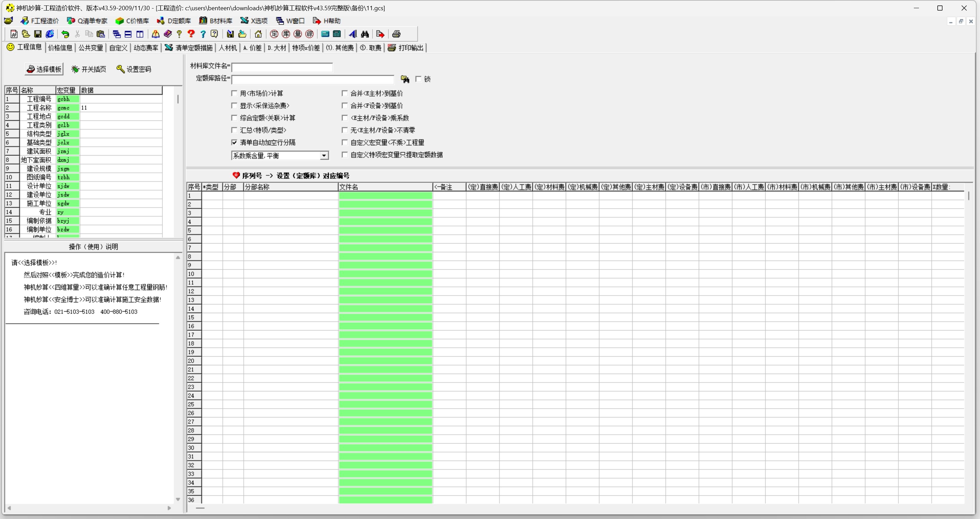Open the 系数乘含量,平衡 dropdown
Screen dimensions: 980x519
tap(324, 155)
